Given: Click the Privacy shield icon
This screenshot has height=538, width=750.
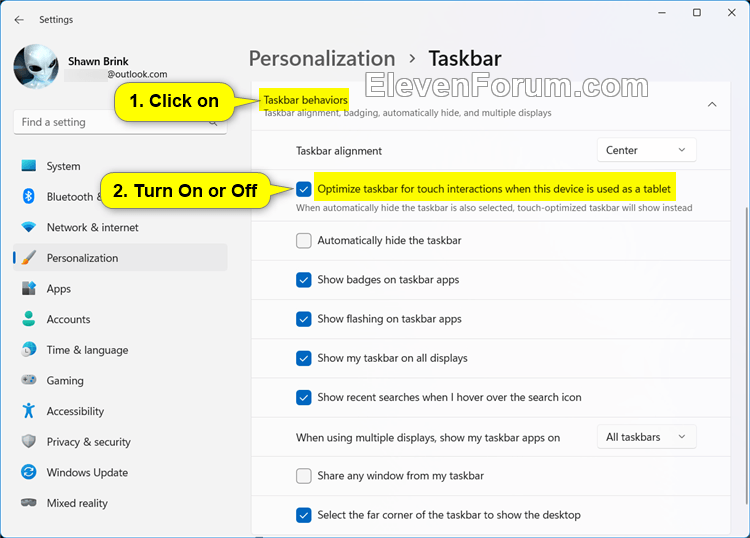Looking at the screenshot, I should tap(29, 441).
